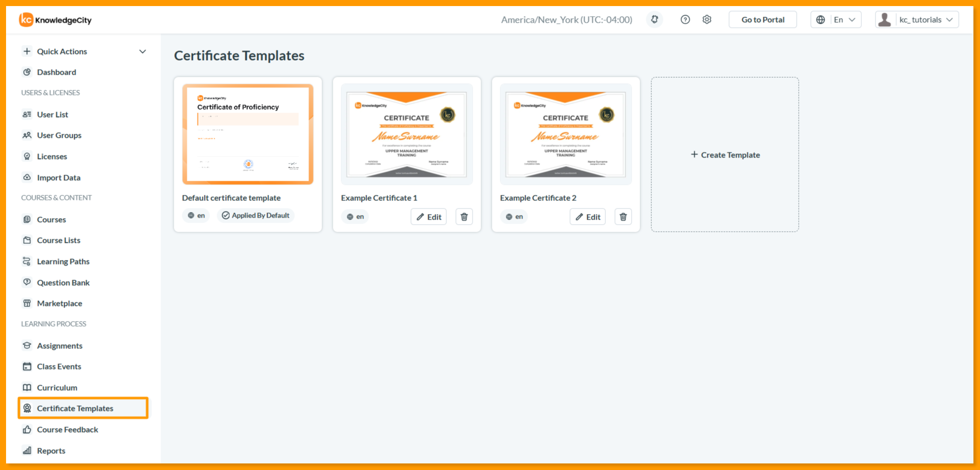980x470 pixels.
Task: Click the Go to Portal button
Action: coord(762,20)
